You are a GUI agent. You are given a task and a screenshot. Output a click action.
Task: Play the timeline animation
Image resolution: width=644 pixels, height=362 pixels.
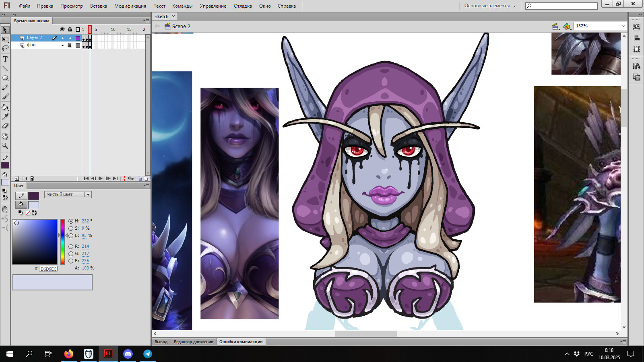point(101,179)
